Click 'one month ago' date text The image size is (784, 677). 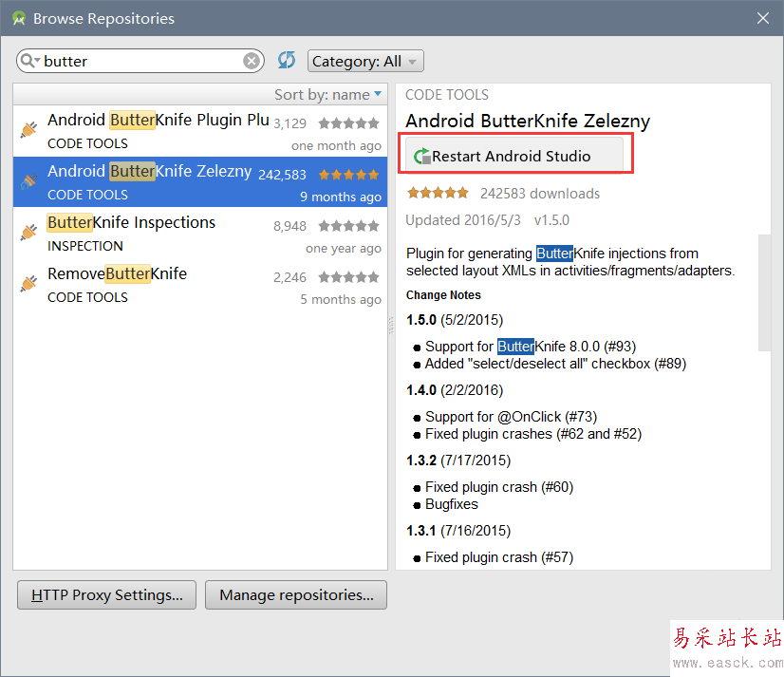336,146
